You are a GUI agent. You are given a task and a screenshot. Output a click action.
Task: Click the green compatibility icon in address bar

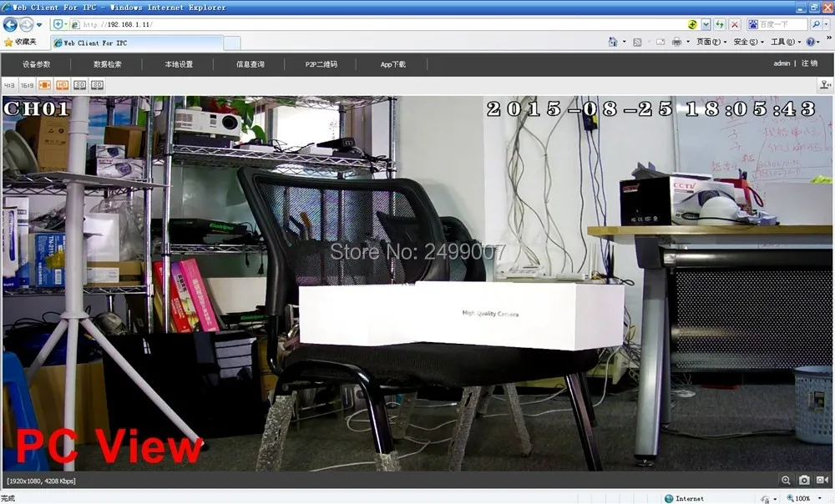(692, 24)
